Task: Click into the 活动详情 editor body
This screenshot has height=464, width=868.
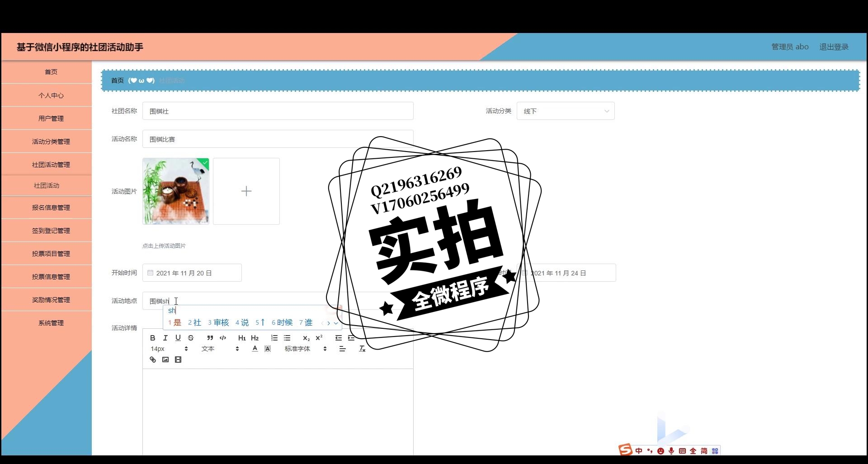Action: click(x=278, y=412)
